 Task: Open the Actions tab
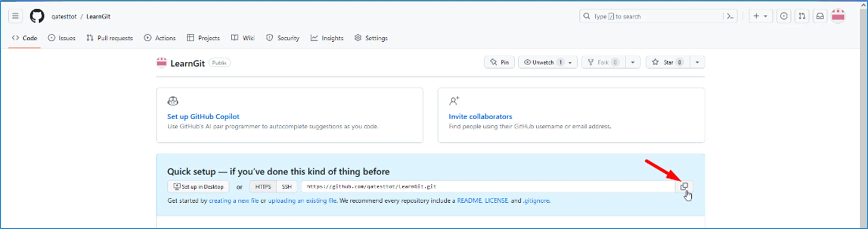click(x=160, y=38)
